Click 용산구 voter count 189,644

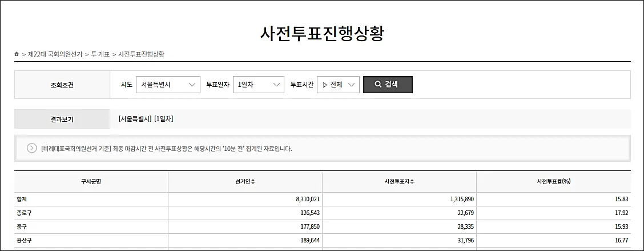pos(310,241)
